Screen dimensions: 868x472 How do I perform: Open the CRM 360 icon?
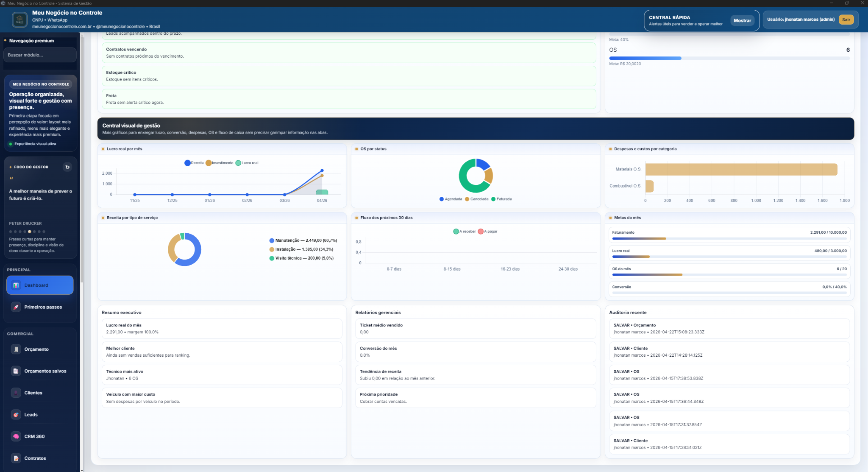(16, 436)
